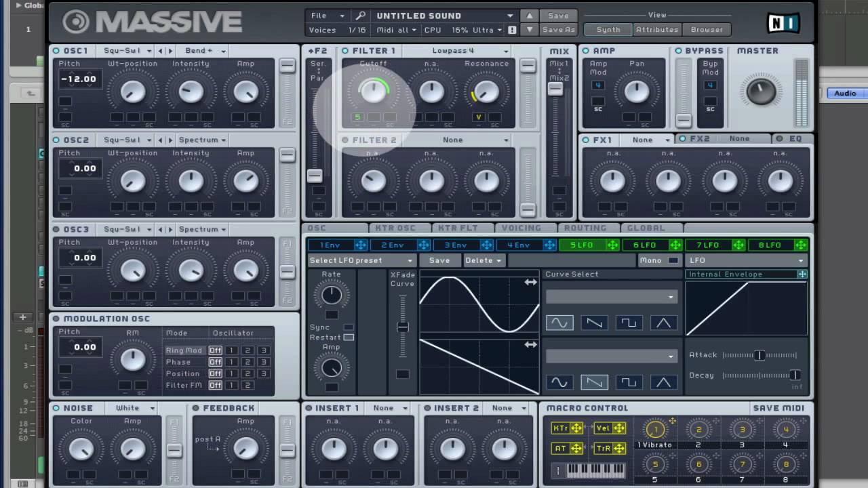
Task: Click the OSC1 pitch value field
Action: [x=80, y=79]
